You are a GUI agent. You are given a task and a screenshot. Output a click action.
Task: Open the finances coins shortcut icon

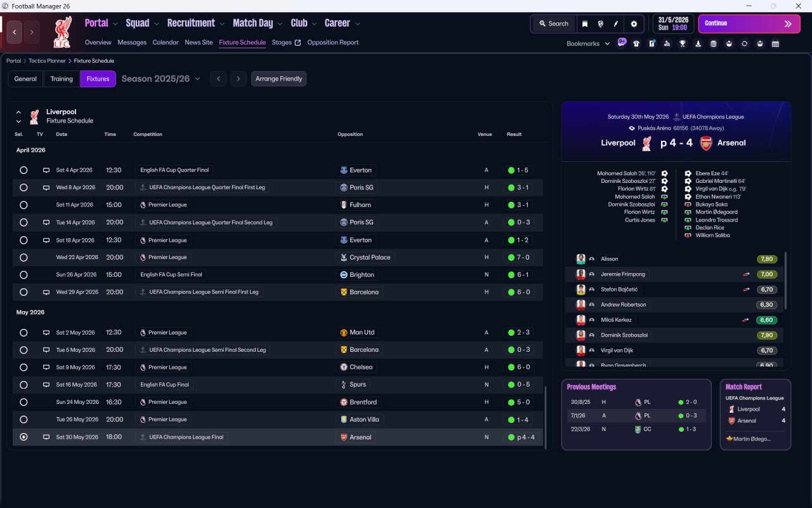coord(714,44)
